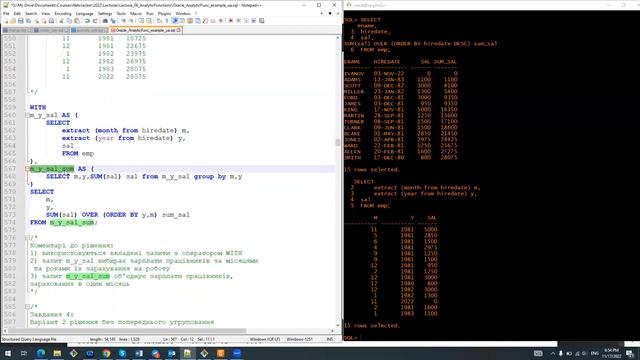
Task: Click the editor scrollbar up arrow
Action: tap(338, 38)
